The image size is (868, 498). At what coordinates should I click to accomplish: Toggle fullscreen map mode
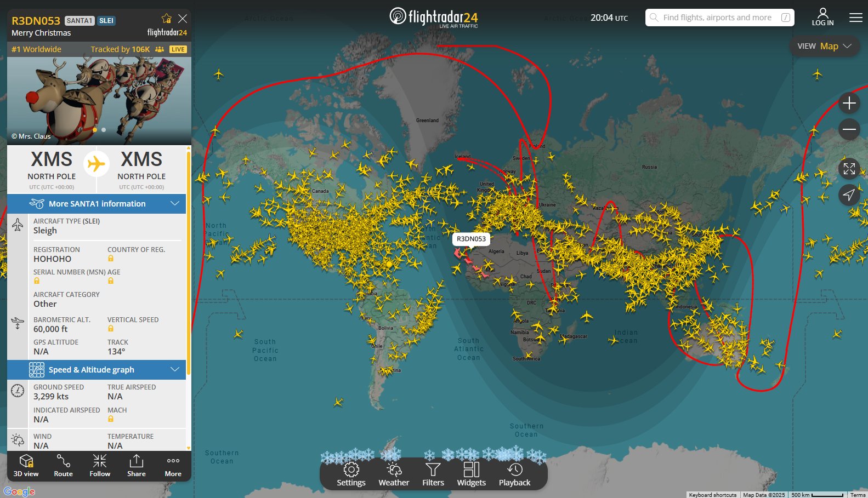point(849,169)
